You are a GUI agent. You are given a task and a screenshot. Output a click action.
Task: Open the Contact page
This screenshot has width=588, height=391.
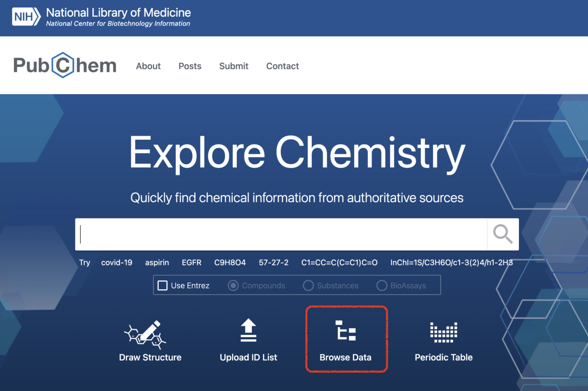[x=283, y=66]
